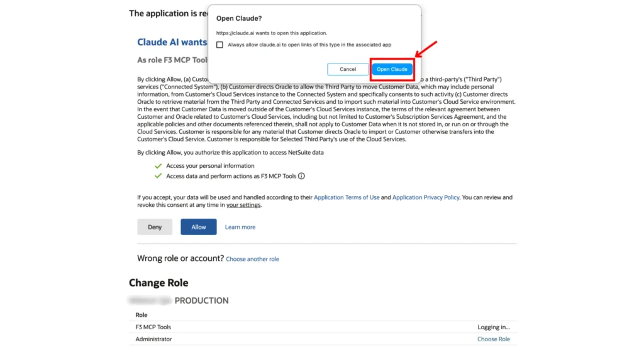The image size is (644, 362).
Task: Click the red arrow annotation
Action: 426,52
